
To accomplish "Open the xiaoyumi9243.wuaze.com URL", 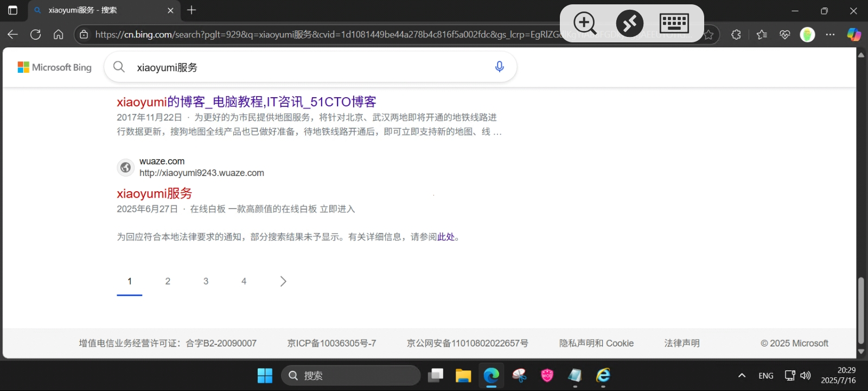I will [202, 173].
